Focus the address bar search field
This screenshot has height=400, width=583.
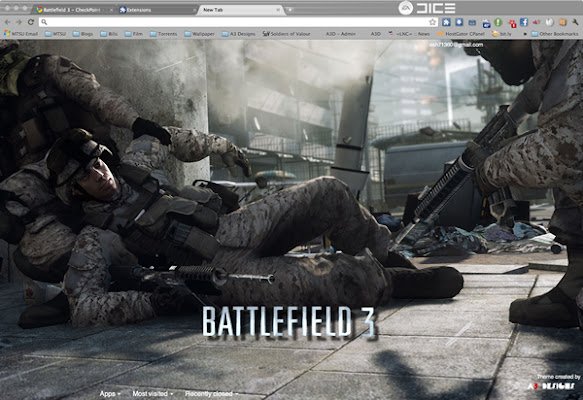[238, 22]
